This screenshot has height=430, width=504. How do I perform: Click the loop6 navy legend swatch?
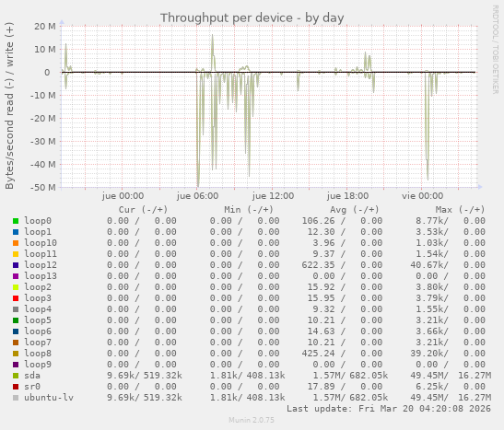pos(16,331)
